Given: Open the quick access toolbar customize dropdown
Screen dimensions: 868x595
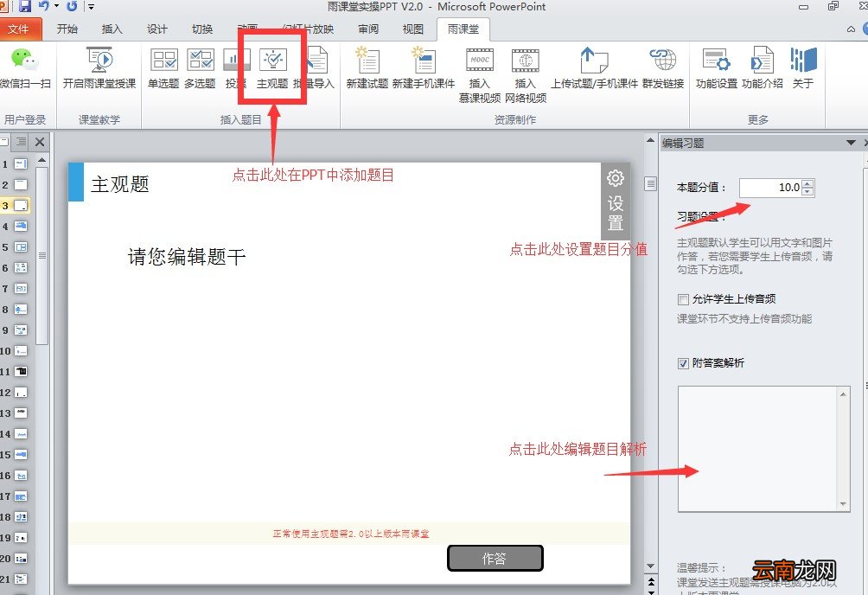Looking at the screenshot, I should (x=91, y=7).
